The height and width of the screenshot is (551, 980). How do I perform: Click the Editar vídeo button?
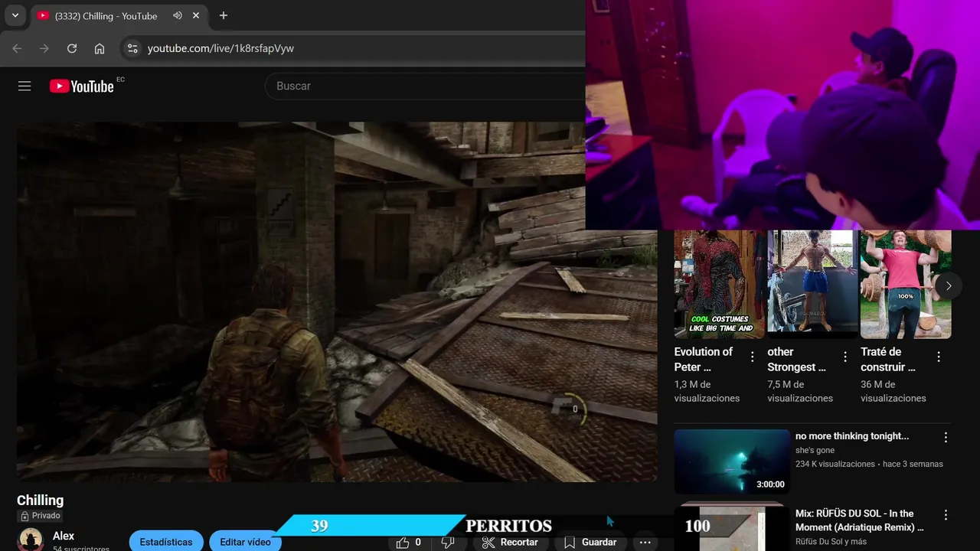(x=245, y=541)
